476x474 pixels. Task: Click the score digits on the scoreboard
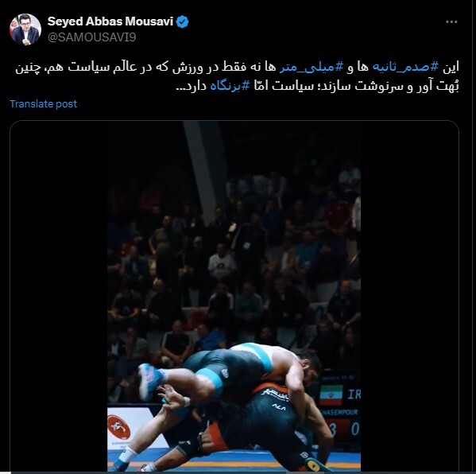pos(344,429)
